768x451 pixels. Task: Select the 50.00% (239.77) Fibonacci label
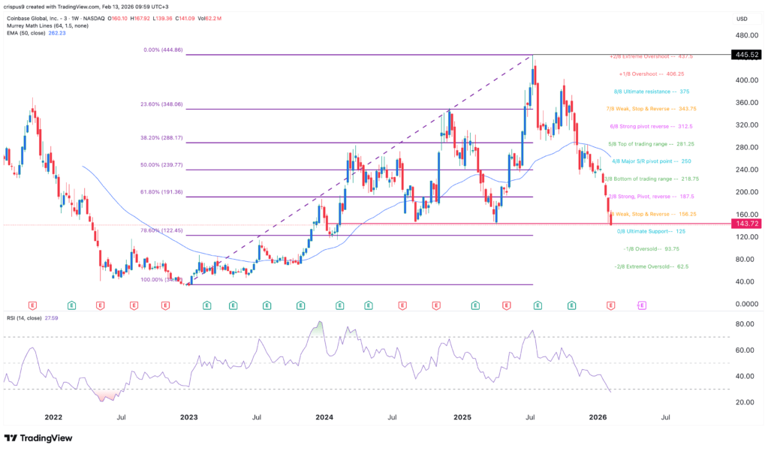click(162, 166)
